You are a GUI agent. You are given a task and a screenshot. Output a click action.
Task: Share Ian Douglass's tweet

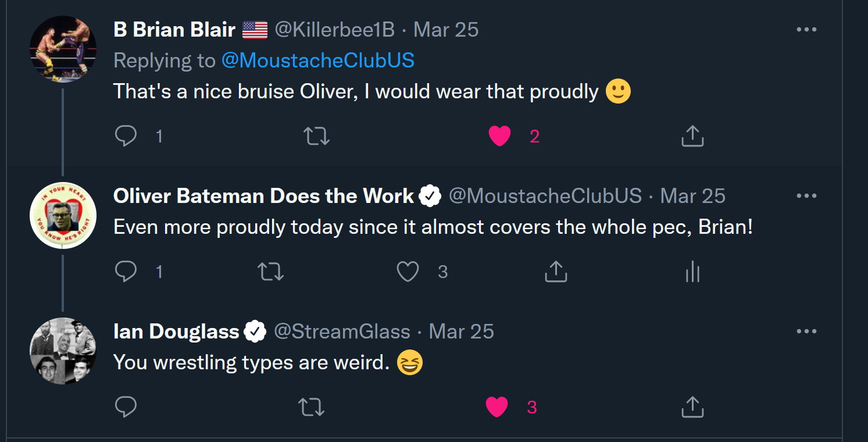click(692, 407)
